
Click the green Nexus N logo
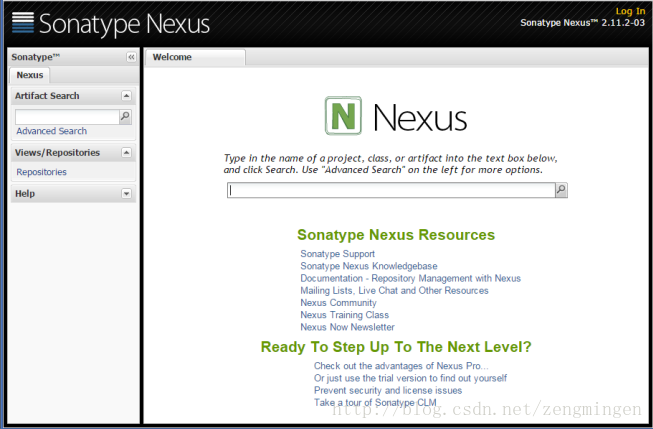pos(343,116)
